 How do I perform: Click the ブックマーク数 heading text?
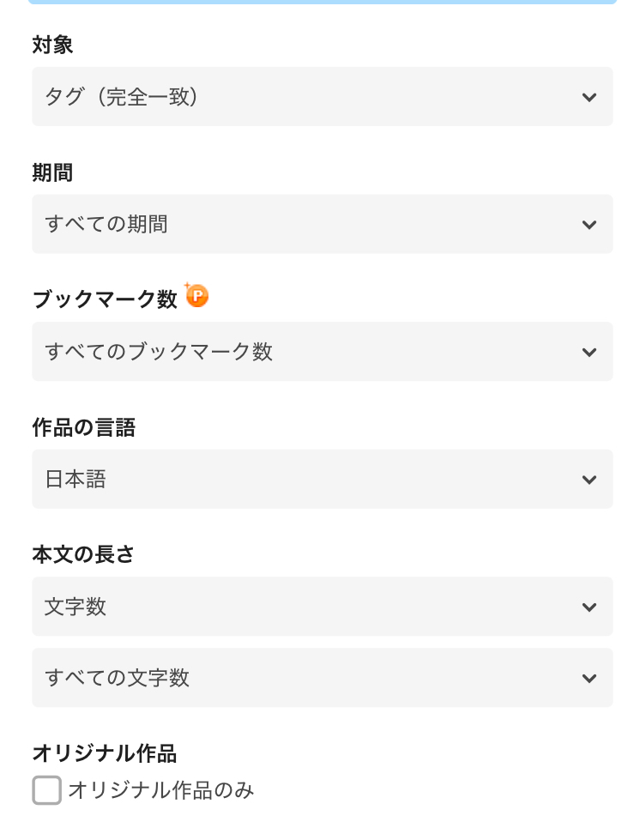pos(105,299)
